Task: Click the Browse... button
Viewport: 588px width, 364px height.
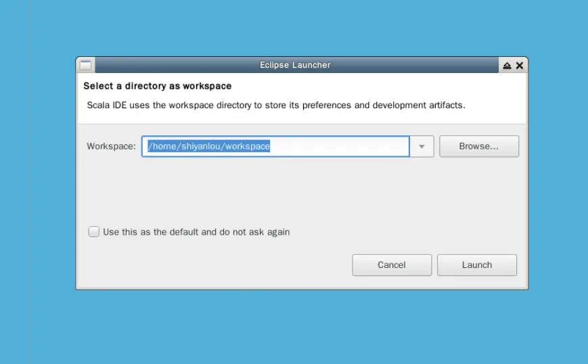Action: [x=479, y=146]
